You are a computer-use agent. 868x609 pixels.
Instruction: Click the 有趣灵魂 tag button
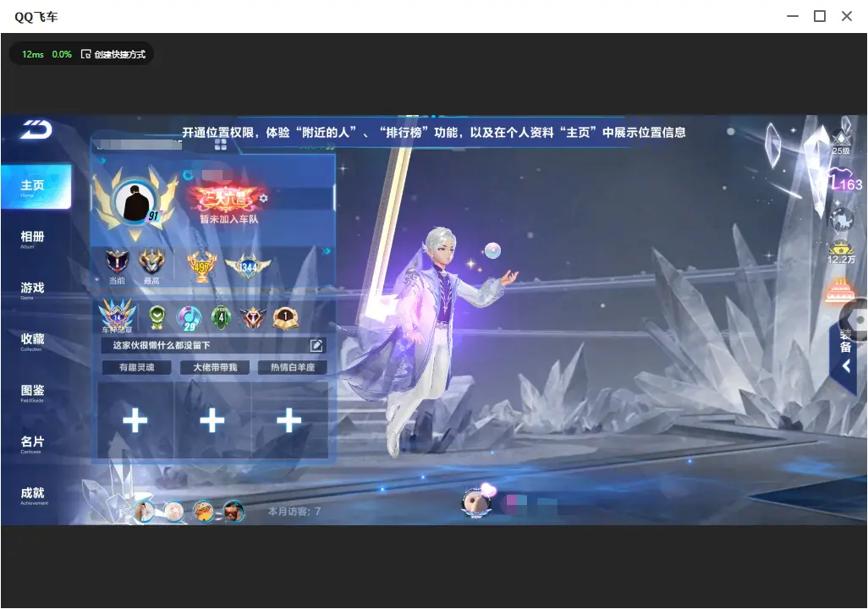(137, 368)
